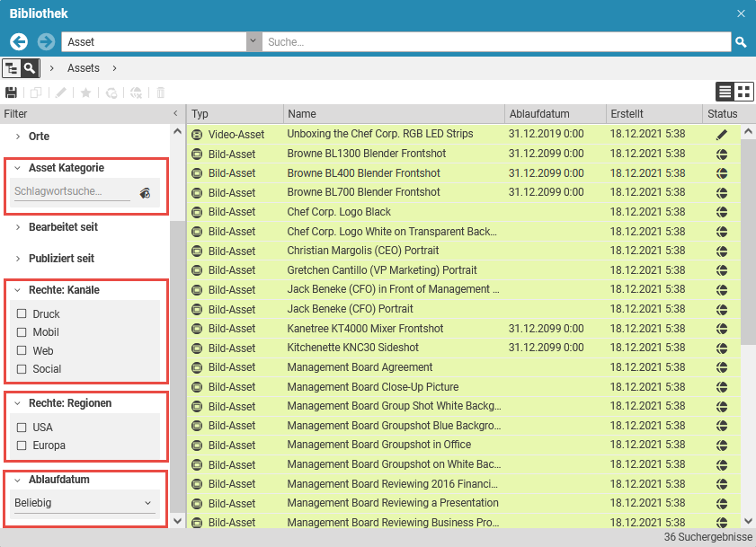756x547 pixels.
Task: Click the Assets breadcrumb link
Action: pyautogui.click(x=84, y=68)
